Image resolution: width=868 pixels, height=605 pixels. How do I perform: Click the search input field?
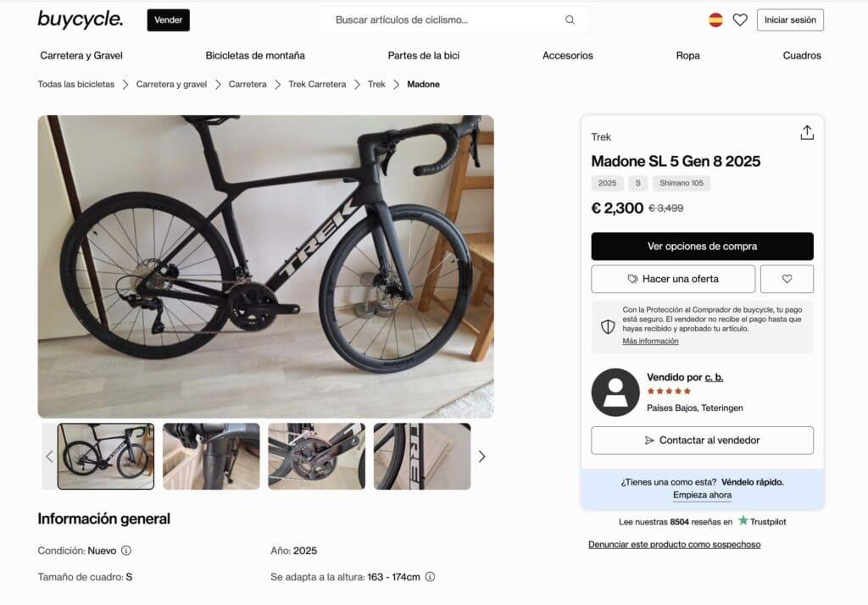click(445, 20)
